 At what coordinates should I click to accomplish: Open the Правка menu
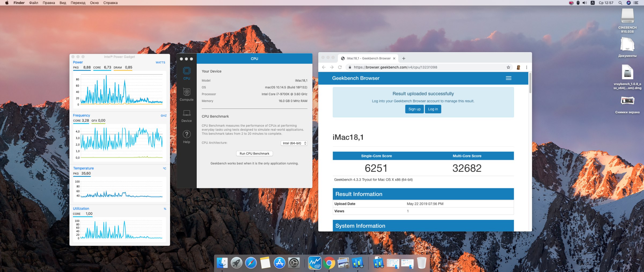click(49, 3)
